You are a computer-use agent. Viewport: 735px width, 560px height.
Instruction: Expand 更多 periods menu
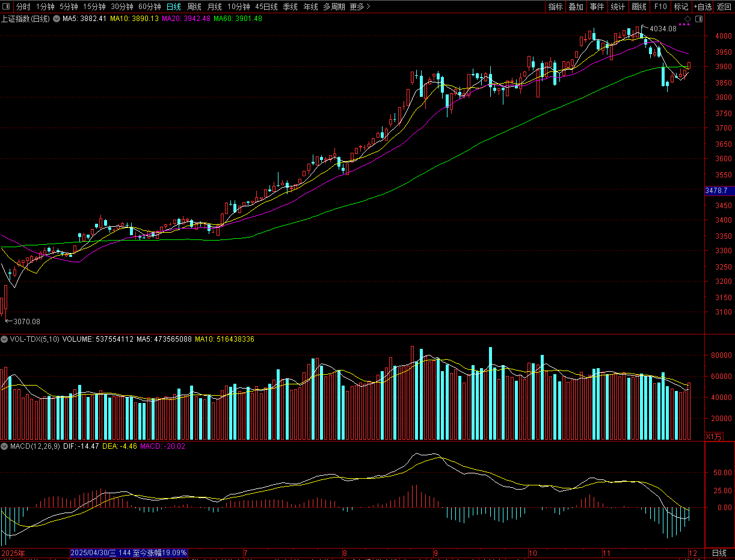click(360, 7)
